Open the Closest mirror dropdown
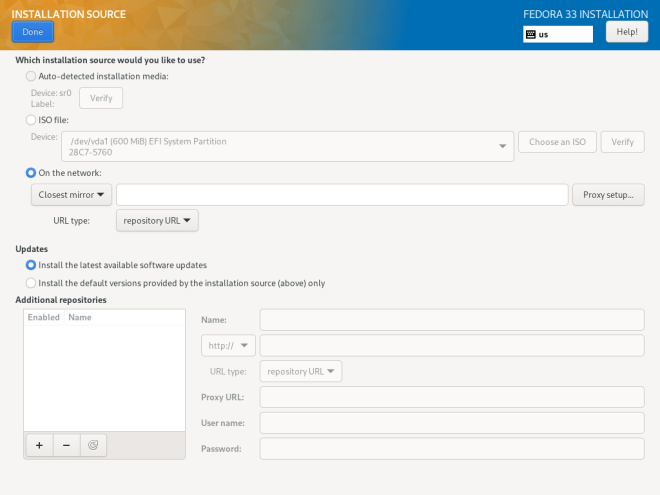The image size is (660, 495). coord(72,195)
